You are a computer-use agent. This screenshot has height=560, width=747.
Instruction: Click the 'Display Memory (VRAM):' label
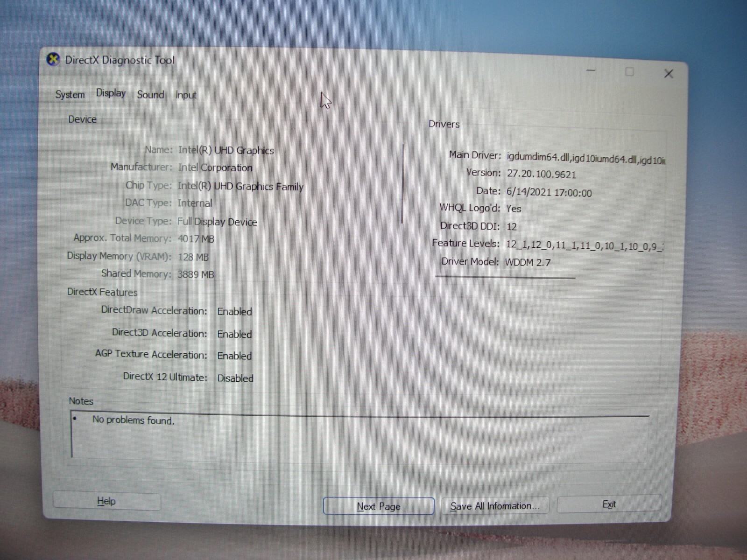119,256
